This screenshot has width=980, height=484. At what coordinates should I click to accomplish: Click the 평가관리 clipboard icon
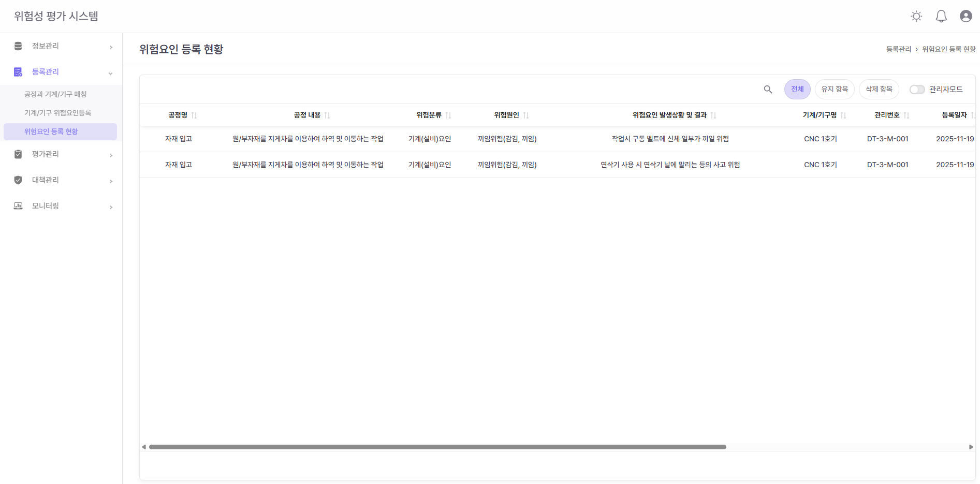click(18, 154)
